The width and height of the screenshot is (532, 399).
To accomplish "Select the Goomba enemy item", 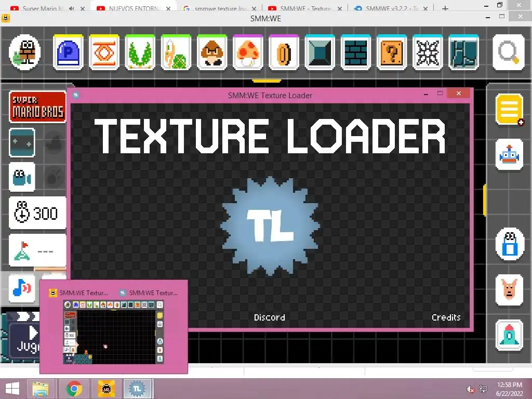I will 212,52.
